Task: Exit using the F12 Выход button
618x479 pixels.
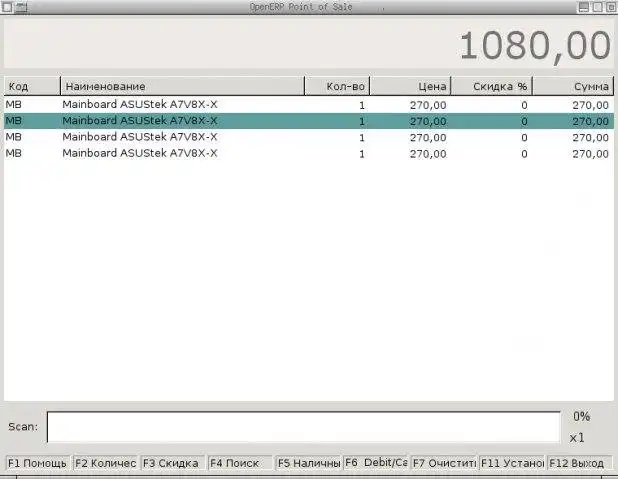Action: point(579,463)
